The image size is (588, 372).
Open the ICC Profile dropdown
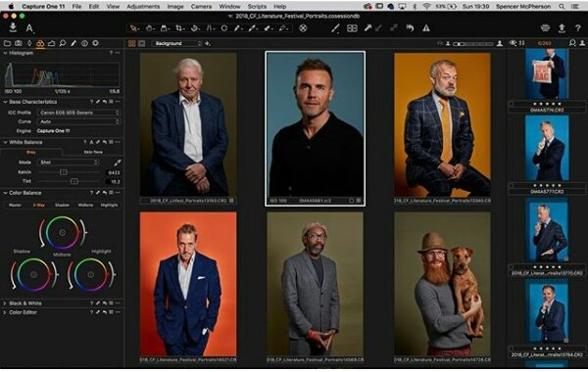pos(79,113)
